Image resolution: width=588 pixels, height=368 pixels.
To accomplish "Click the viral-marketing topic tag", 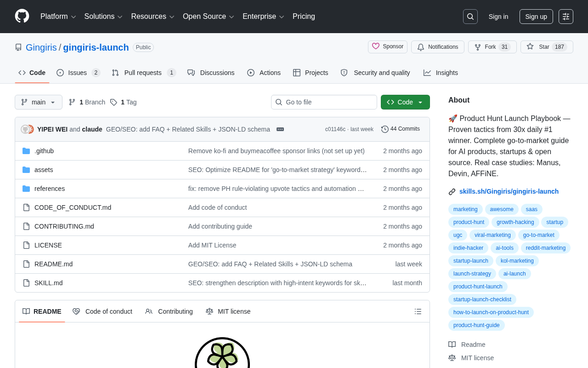I will [x=492, y=235].
